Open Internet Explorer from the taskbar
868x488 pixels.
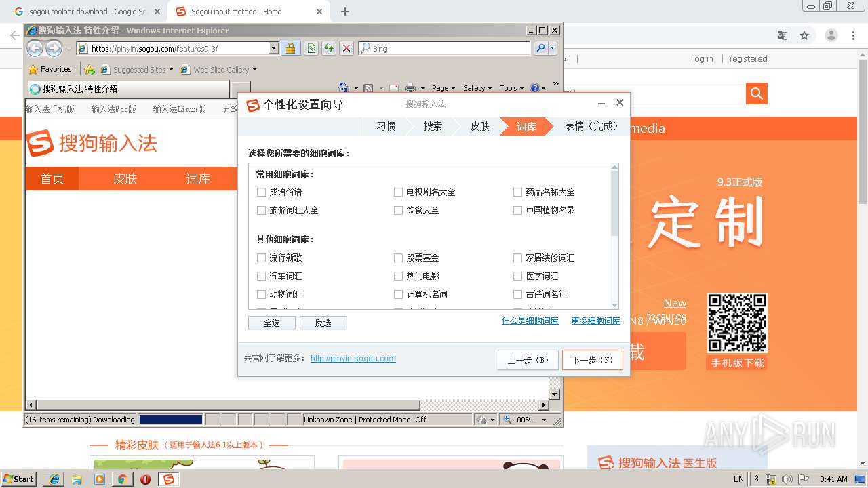(x=54, y=479)
